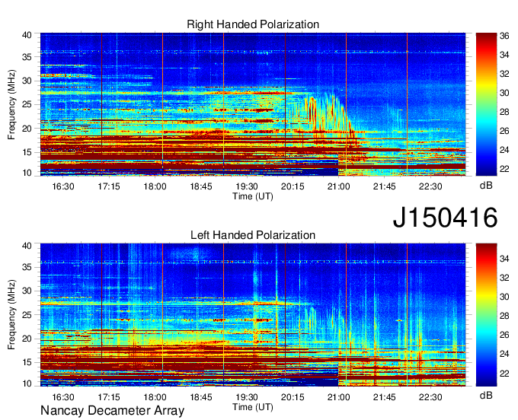
Task: Click the Left Handed Polarization plot title
Action: coord(253,235)
